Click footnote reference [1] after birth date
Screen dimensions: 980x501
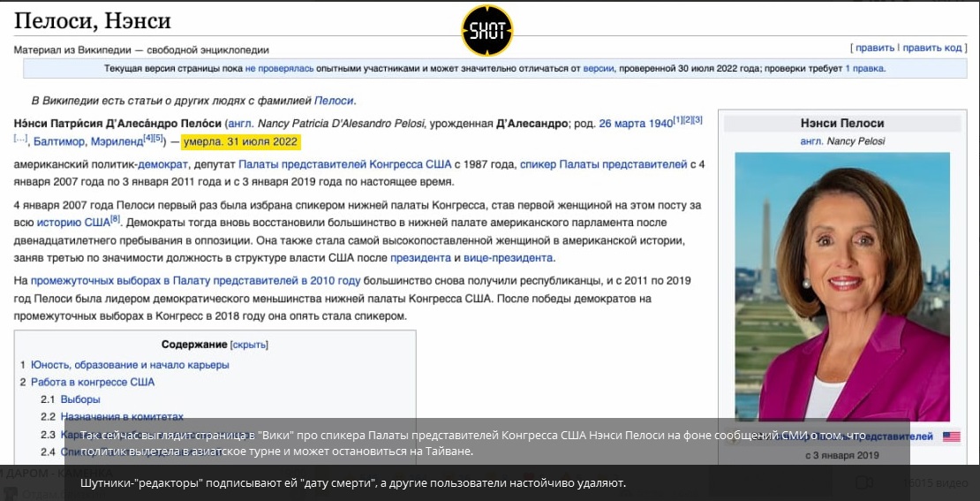677,118
